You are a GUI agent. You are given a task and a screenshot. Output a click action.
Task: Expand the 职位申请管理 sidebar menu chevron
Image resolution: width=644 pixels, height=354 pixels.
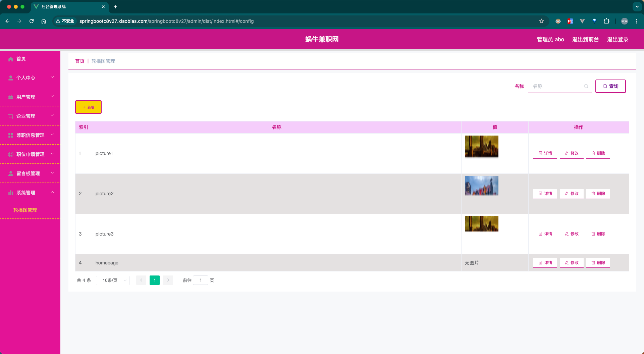pyautogui.click(x=52, y=154)
